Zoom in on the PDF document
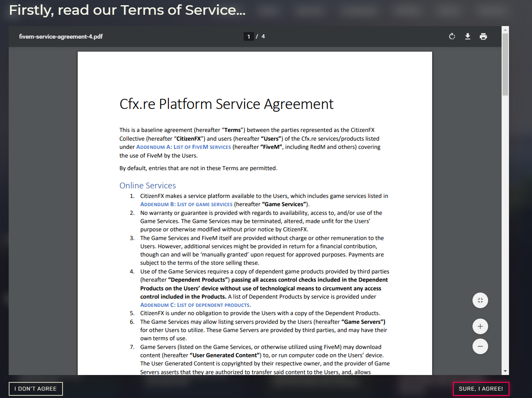This screenshot has height=398, width=532. click(480, 326)
